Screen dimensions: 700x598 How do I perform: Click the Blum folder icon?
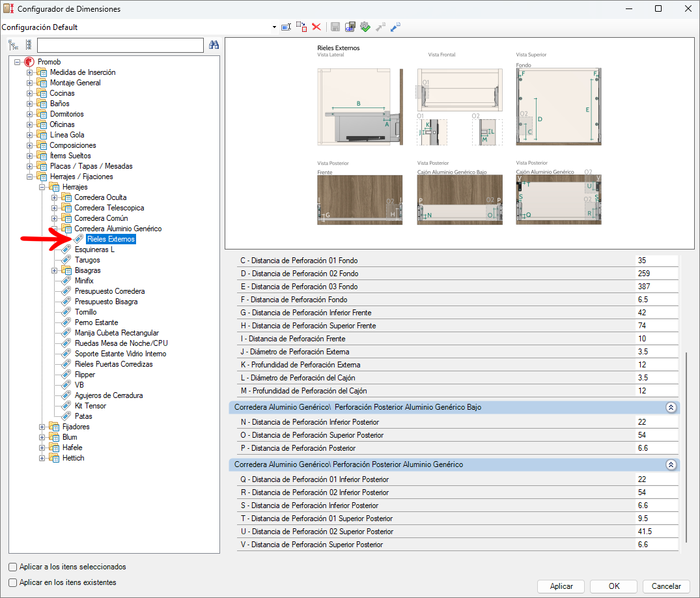(x=54, y=437)
